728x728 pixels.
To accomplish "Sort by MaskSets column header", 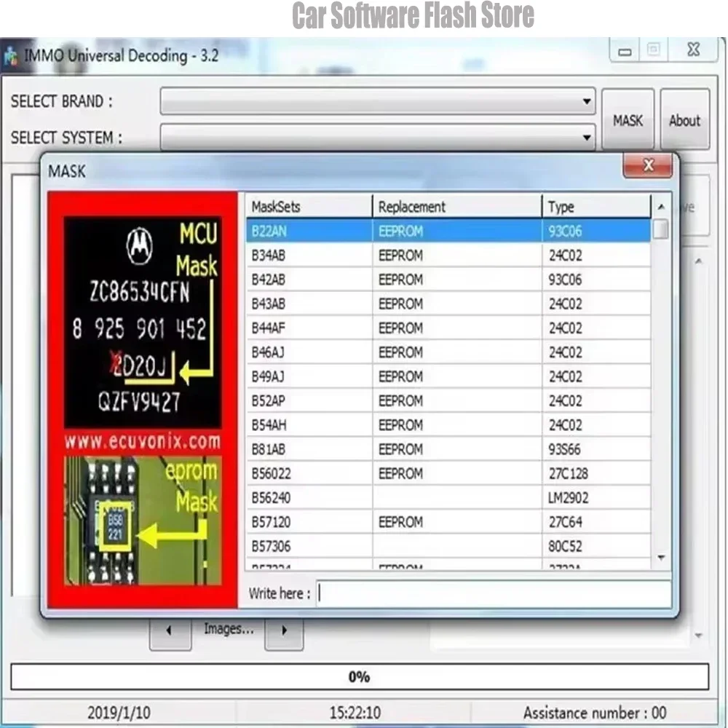I will 309,207.
